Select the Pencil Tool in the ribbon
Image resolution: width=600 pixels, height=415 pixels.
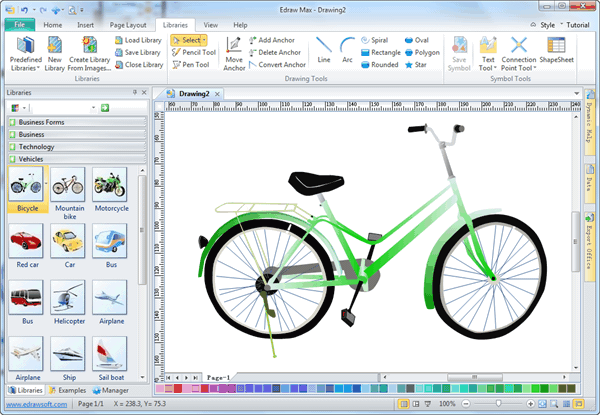click(x=192, y=52)
